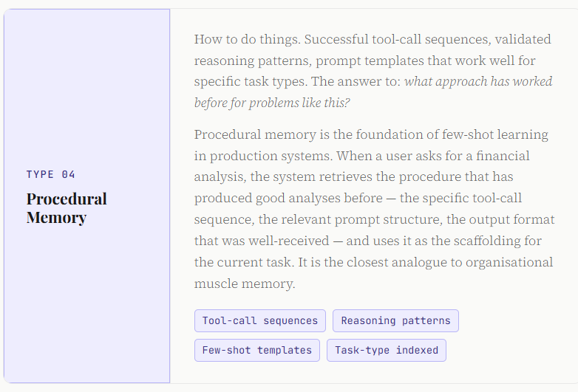Click the Procedural Memory heading
578x392 pixels.
(67, 208)
